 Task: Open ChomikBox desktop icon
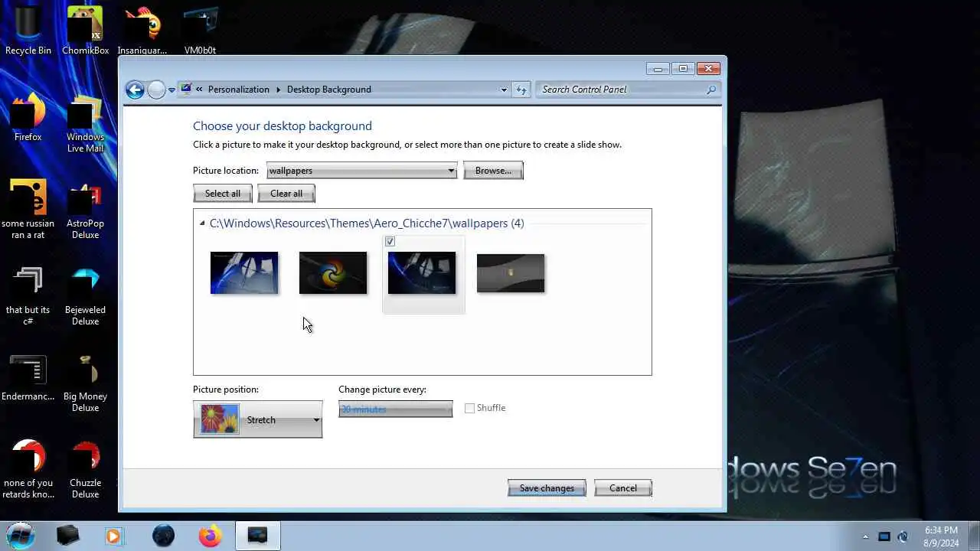pyautogui.click(x=85, y=32)
